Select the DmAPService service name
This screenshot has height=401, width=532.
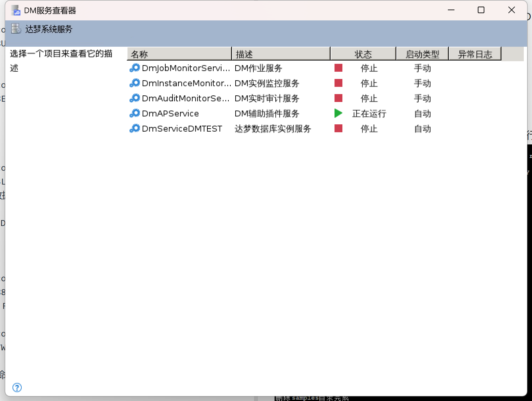pyautogui.click(x=170, y=113)
